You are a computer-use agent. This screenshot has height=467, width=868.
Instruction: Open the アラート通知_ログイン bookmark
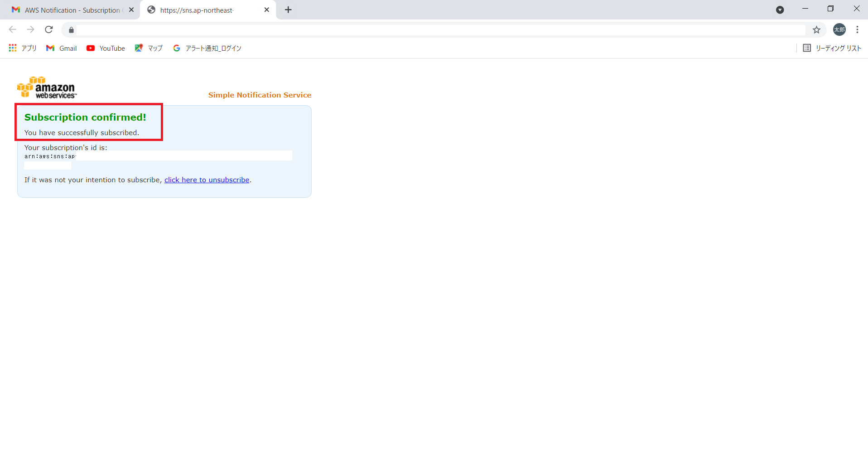click(207, 48)
